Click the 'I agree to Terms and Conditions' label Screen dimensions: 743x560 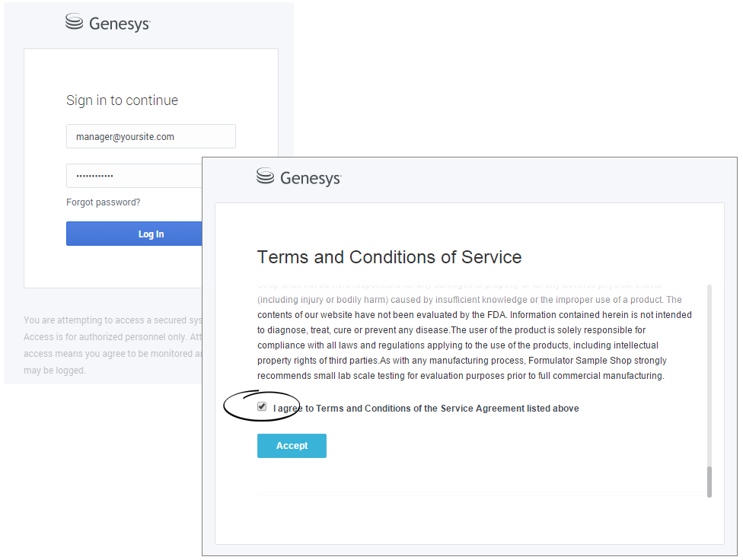(x=426, y=409)
